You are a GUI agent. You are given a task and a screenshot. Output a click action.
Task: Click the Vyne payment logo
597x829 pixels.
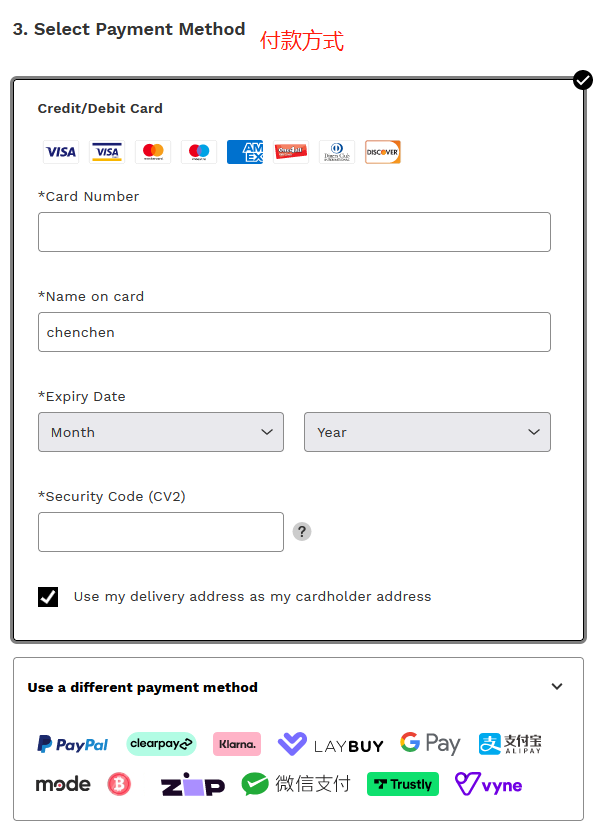click(489, 784)
